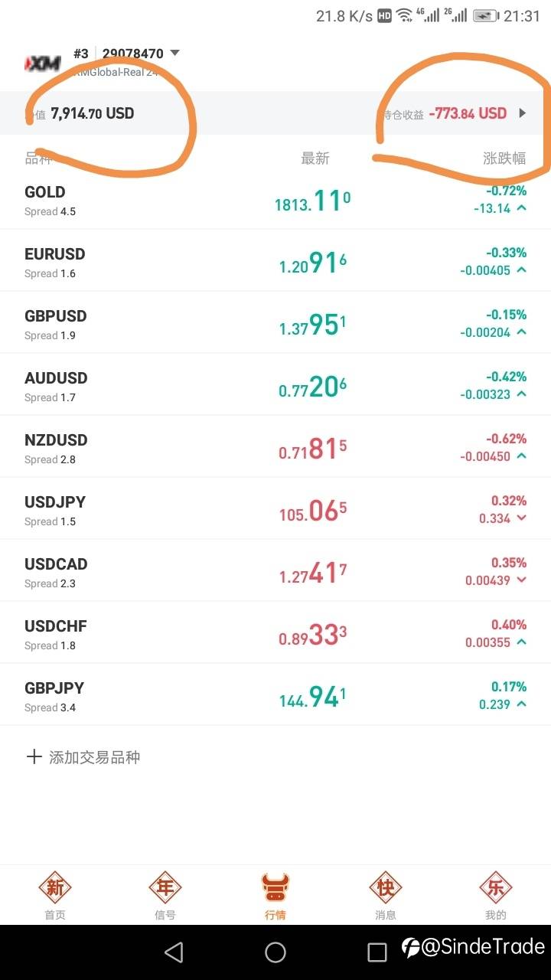Tap the XM broker logo
This screenshot has width=551, height=980.
43,64
